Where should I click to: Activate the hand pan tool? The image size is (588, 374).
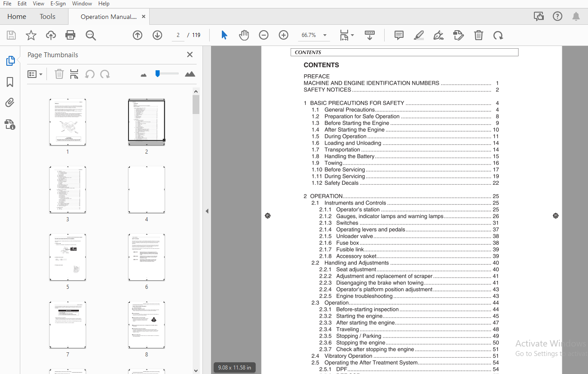(x=244, y=35)
